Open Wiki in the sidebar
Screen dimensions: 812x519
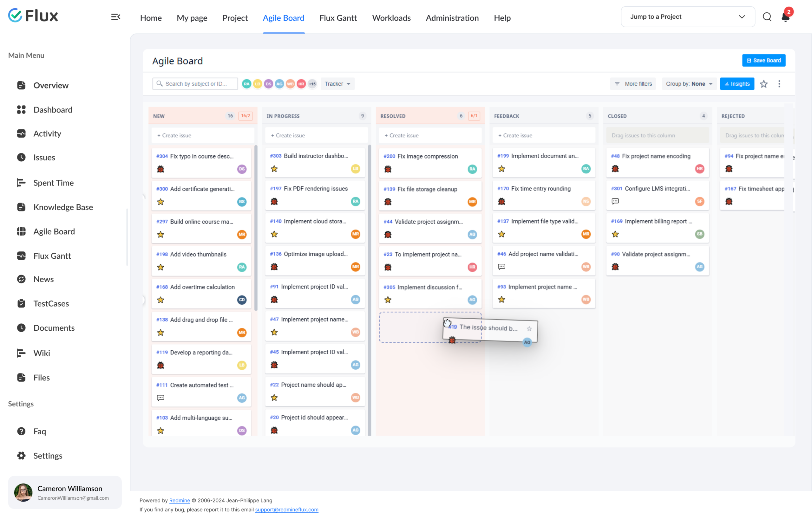42,353
